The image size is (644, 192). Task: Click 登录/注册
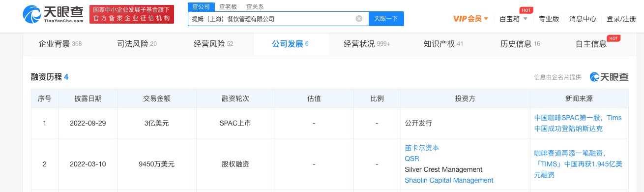click(x=621, y=19)
